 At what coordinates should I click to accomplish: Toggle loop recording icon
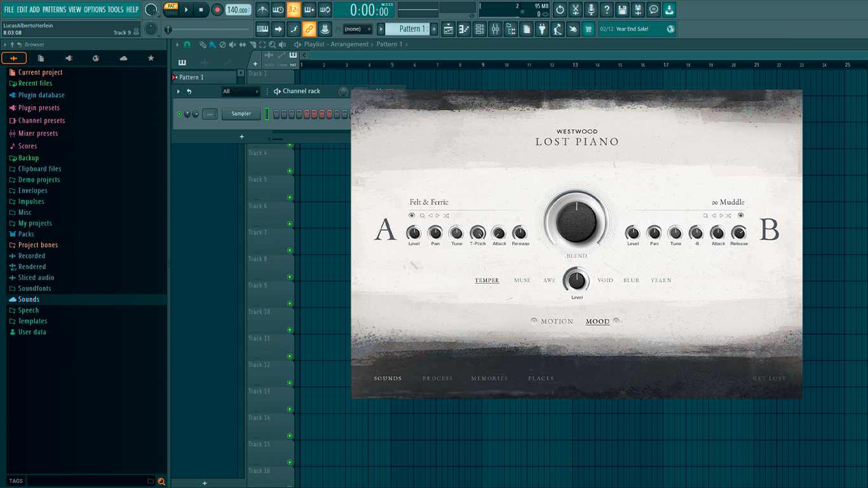click(x=325, y=10)
